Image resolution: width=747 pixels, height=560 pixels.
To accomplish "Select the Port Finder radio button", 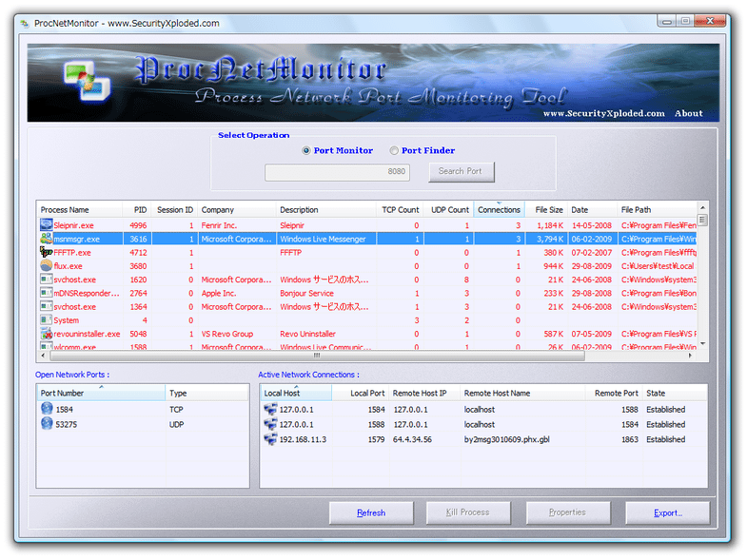I will coord(394,150).
